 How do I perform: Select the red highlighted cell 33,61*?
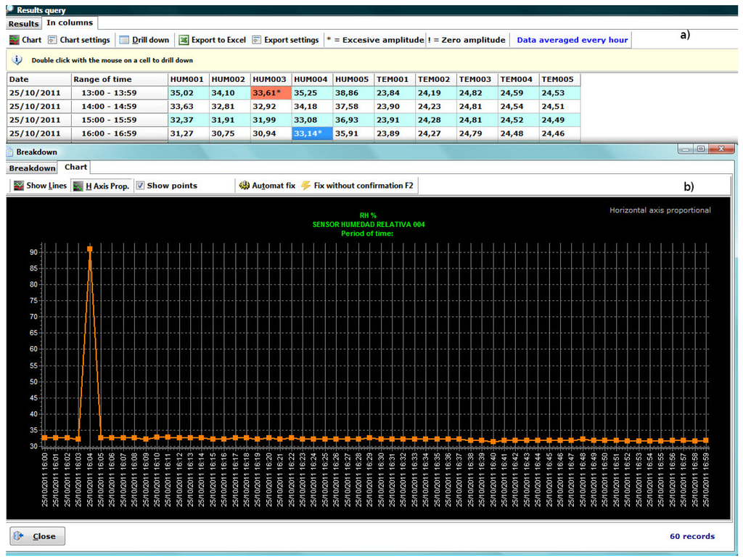[271, 93]
